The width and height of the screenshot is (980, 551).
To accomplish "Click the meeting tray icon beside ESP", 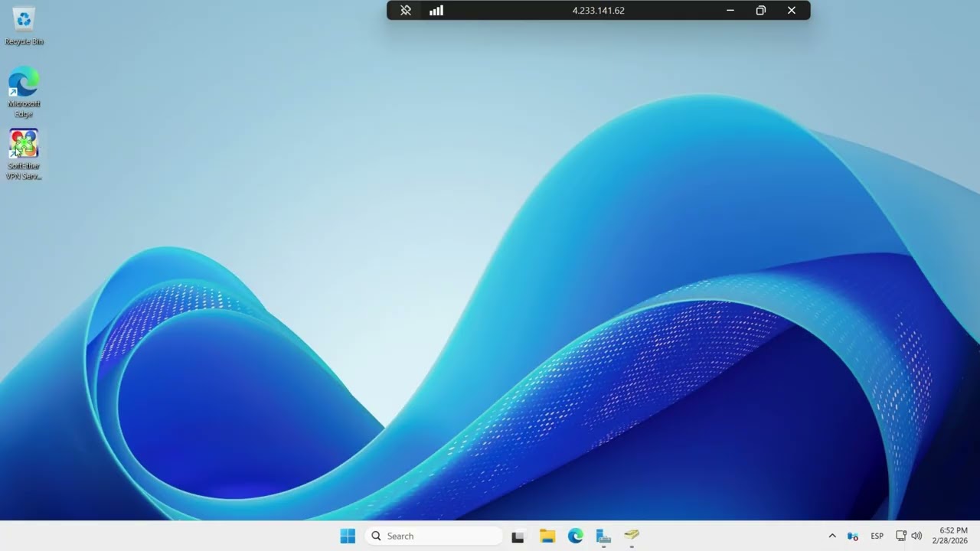I will coord(853,536).
